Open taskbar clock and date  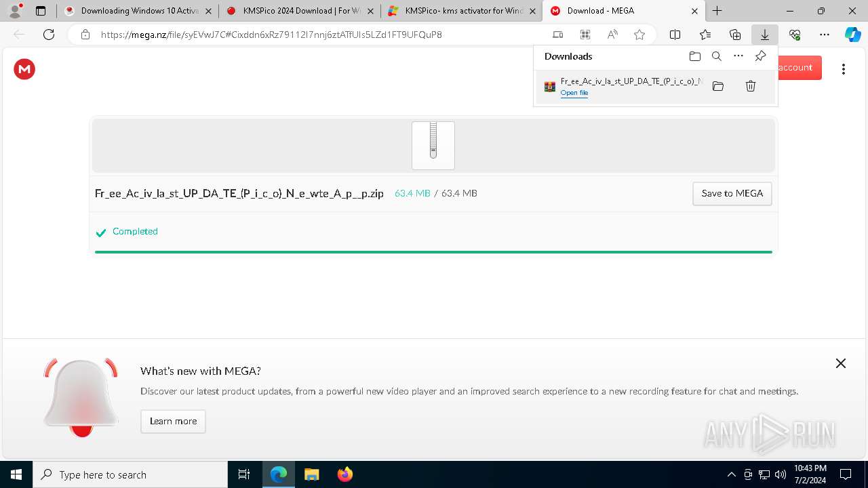(x=810, y=474)
